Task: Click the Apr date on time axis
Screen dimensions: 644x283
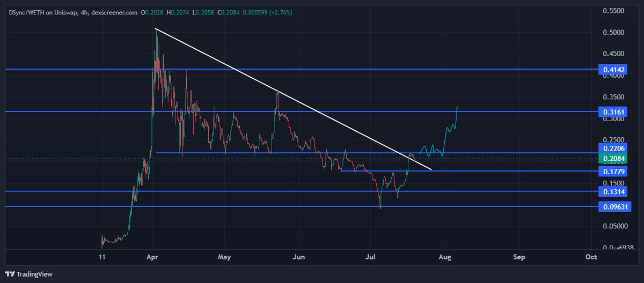Action: click(153, 257)
